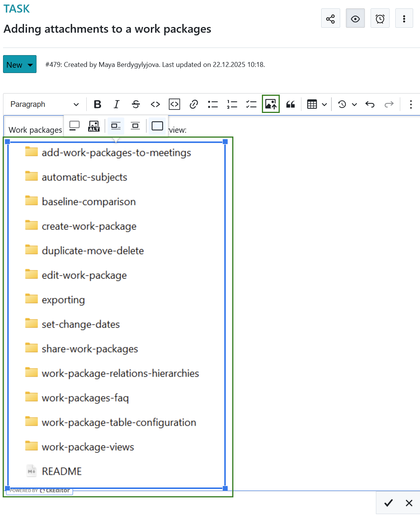Switch to a to-do list format

251,104
